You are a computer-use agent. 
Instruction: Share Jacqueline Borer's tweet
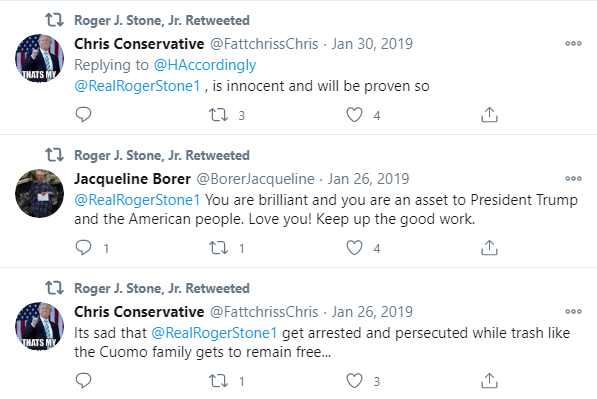coord(489,248)
